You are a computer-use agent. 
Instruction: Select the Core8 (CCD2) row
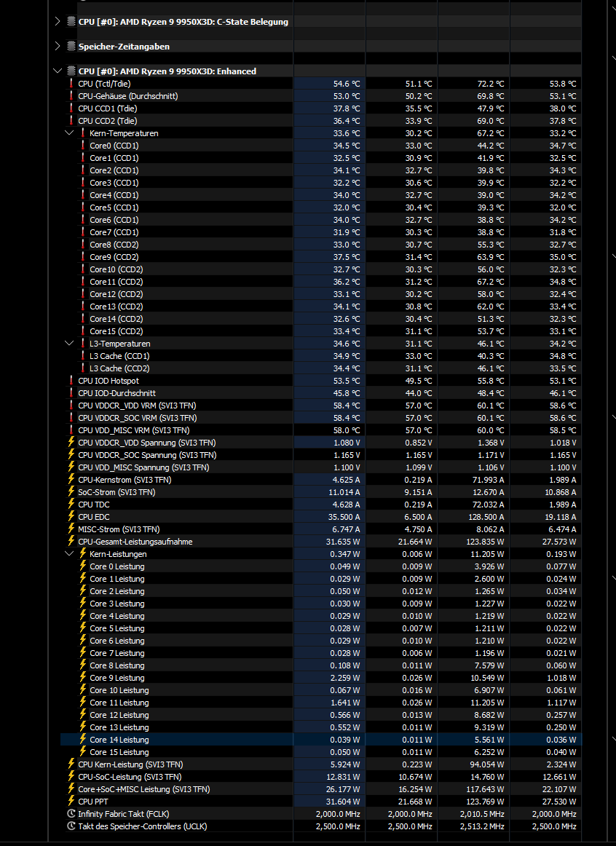point(320,245)
